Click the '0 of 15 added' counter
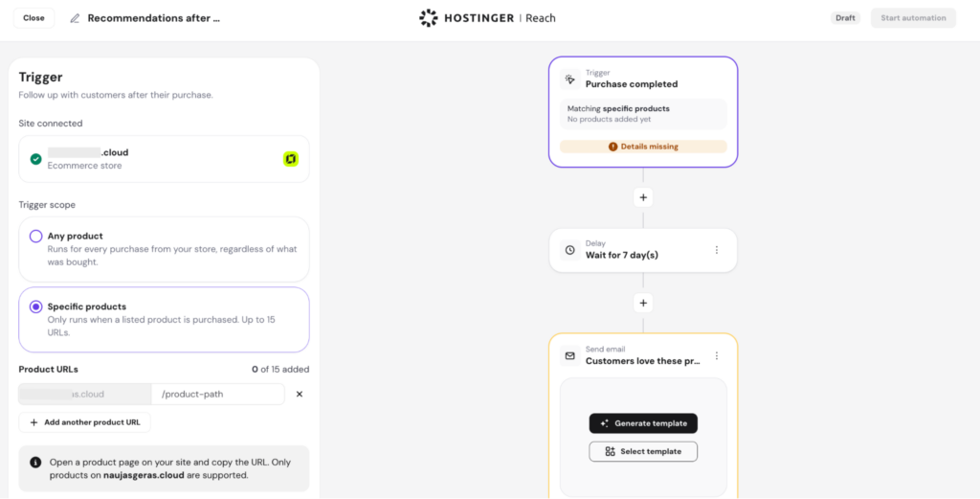This screenshot has height=499, width=980. click(x=280, y=369)
